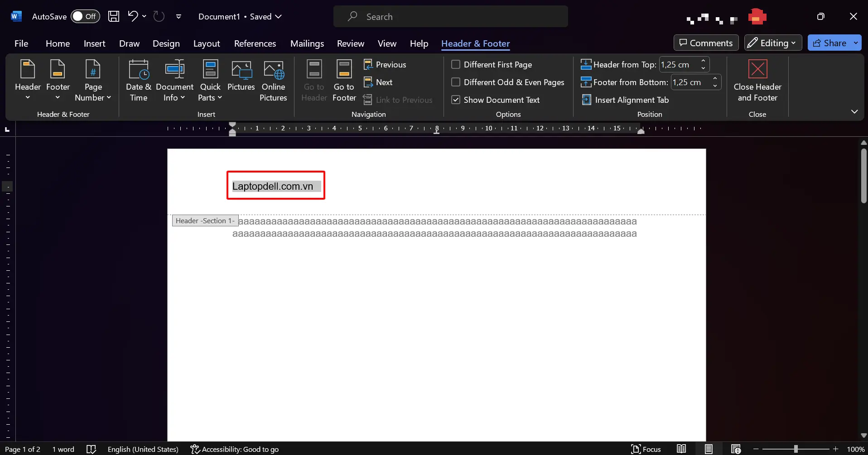Open the Review tab
This screenshot has height=455, width=868.
350,43
